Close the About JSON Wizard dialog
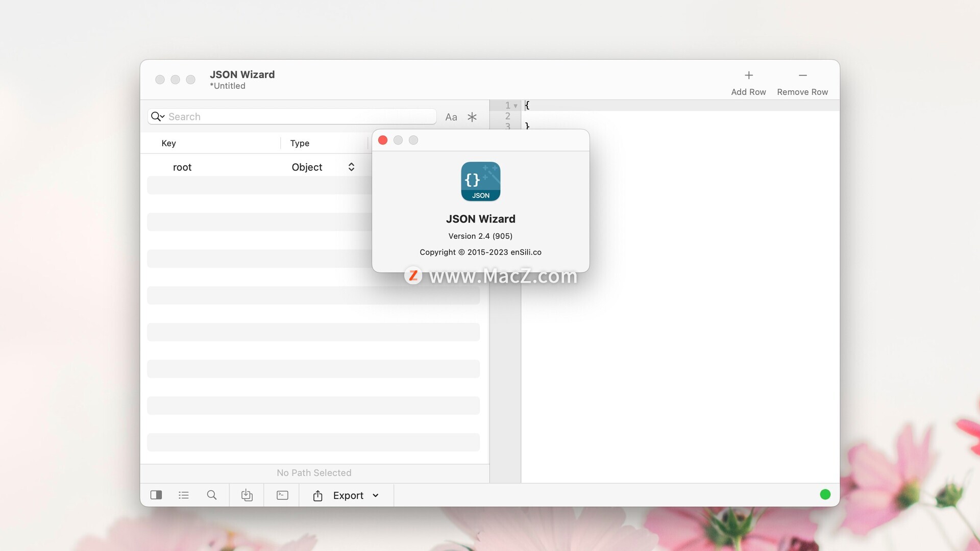 pos(383,140)
